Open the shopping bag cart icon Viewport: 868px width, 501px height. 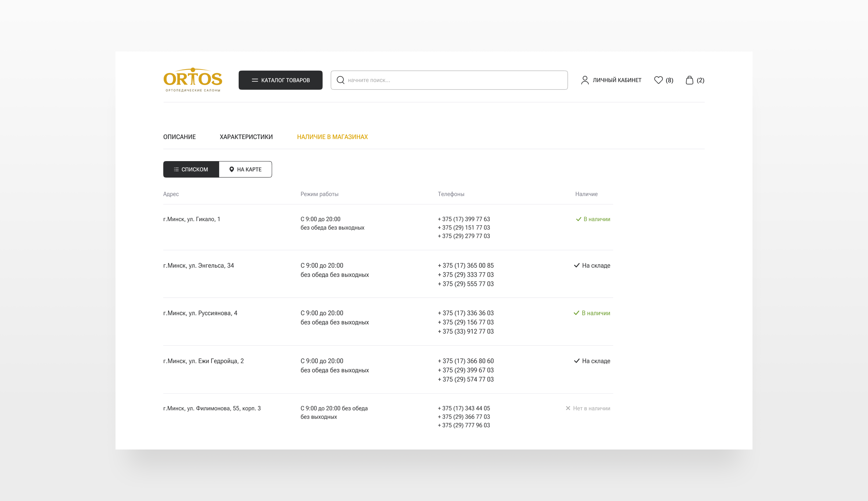coord(689,80)
